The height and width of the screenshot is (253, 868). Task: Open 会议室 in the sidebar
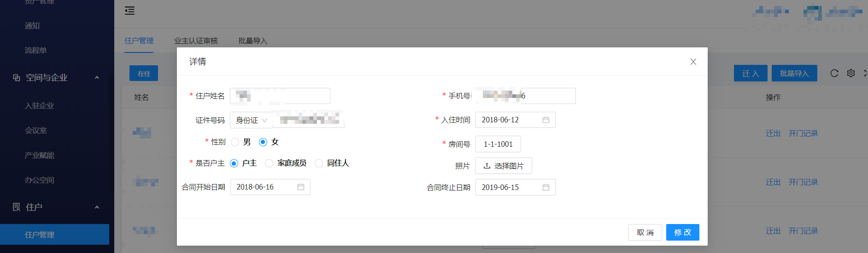coord(36,131)
